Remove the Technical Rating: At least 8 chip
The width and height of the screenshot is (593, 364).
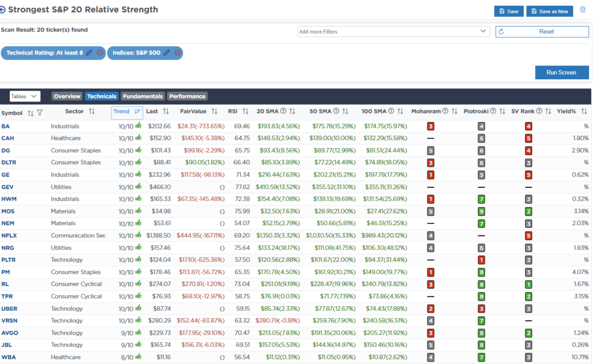click(100, 53)
